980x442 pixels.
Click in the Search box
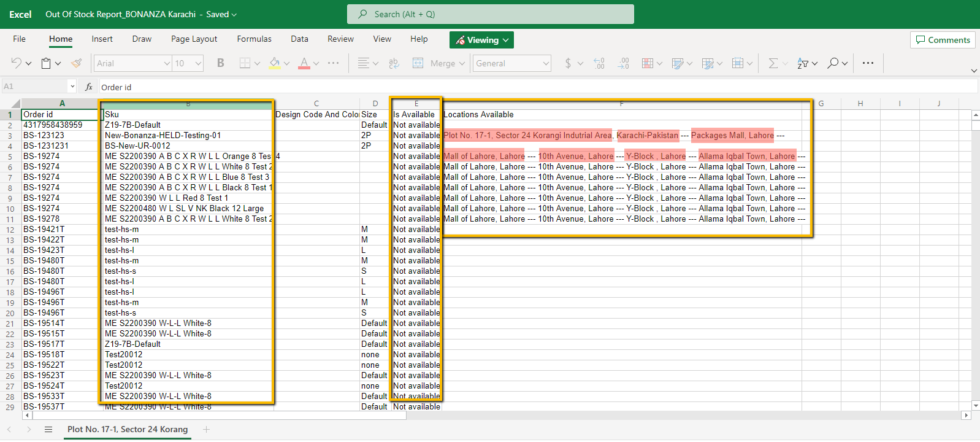point(490,14)
